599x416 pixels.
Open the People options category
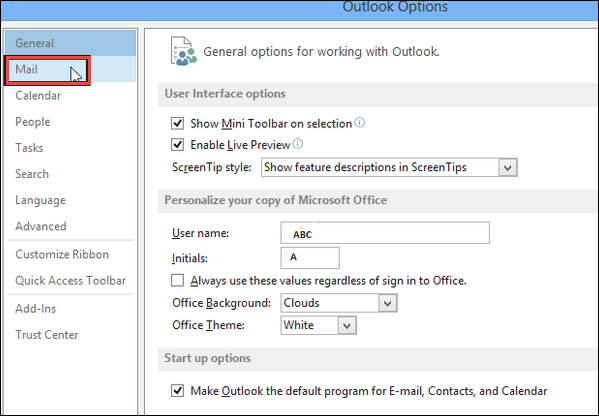33,122
